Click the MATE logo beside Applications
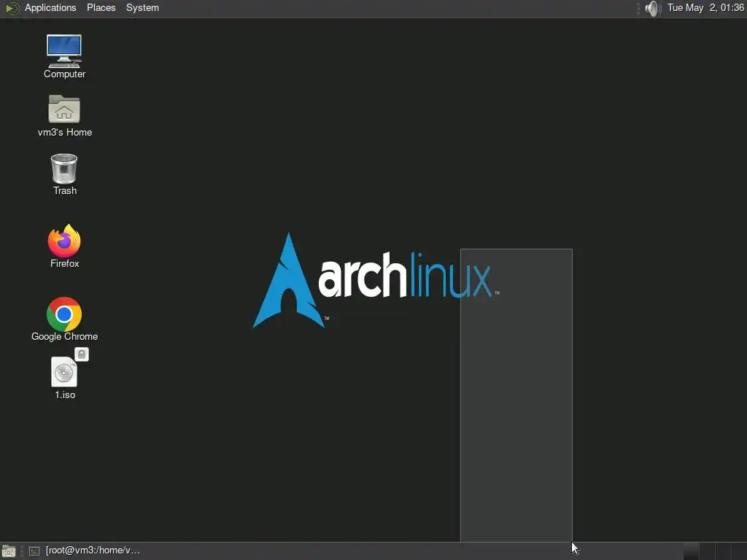 coord(12,8)
